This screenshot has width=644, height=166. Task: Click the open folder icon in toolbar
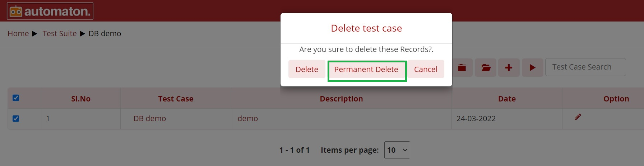pos(486,67)
